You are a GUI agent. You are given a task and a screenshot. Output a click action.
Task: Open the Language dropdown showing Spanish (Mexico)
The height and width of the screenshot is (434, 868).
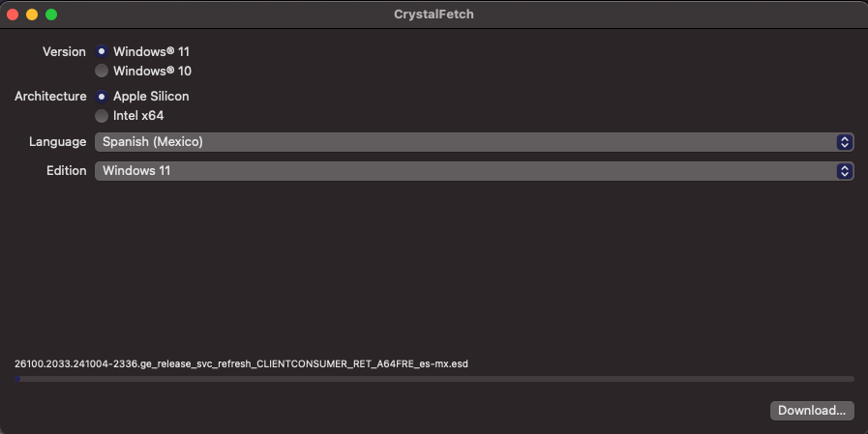[474, 142]
